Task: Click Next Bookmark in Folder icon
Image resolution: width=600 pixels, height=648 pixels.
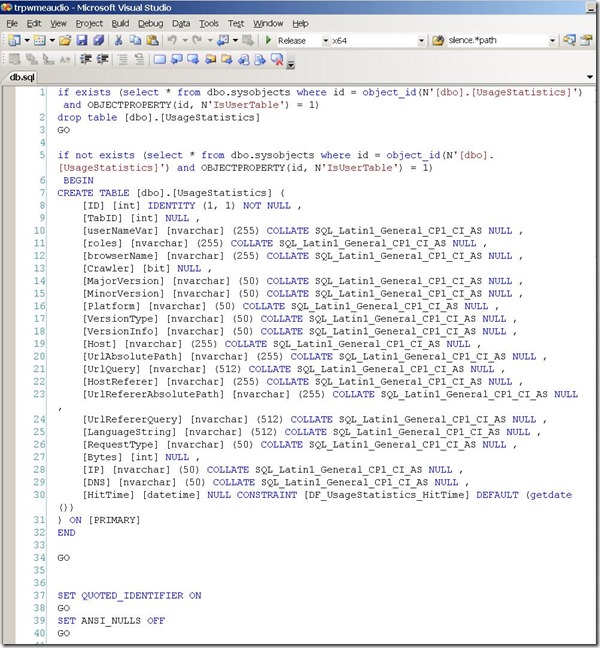Action: point(226,60)
